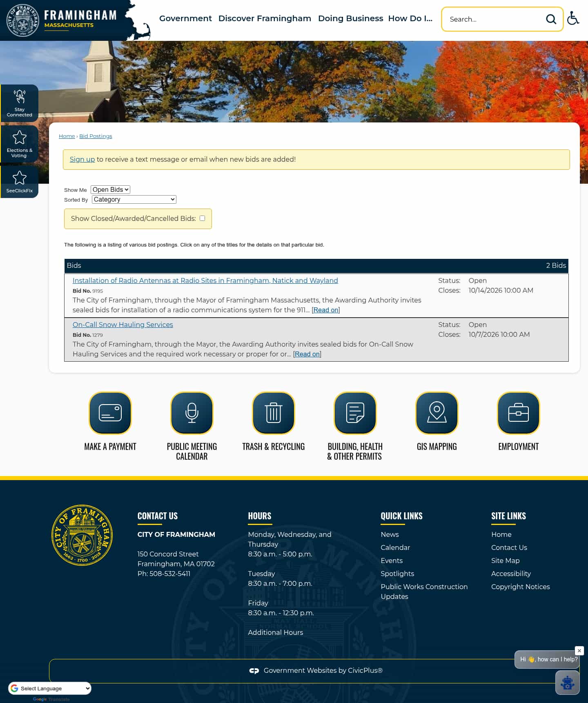
Task: Click the News quick link
Action: (390, 534)
